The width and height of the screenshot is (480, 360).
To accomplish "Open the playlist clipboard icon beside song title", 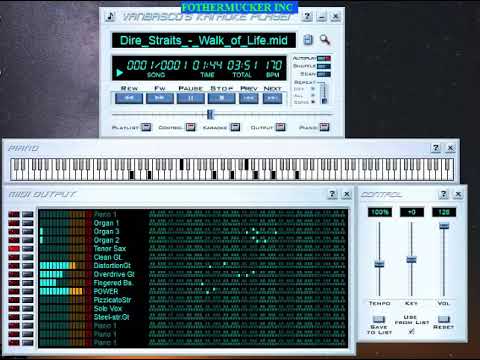I will tap(308, 40).
